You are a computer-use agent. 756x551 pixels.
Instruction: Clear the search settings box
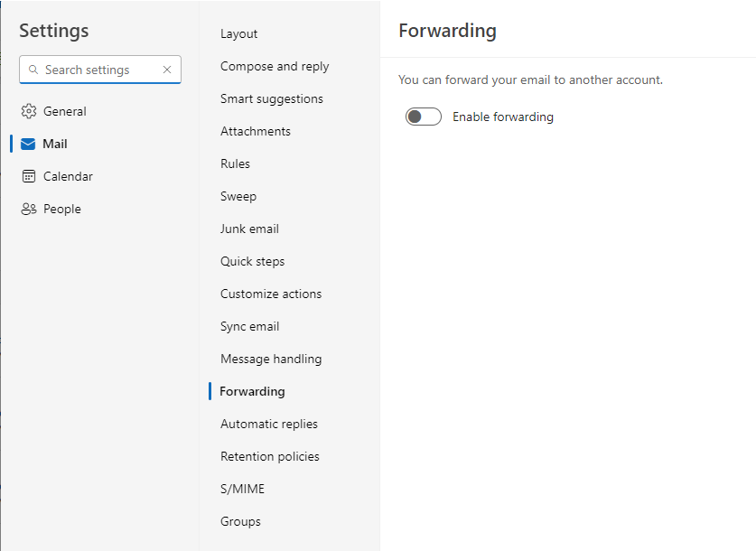pyautogui.click(x=167, y=70)
